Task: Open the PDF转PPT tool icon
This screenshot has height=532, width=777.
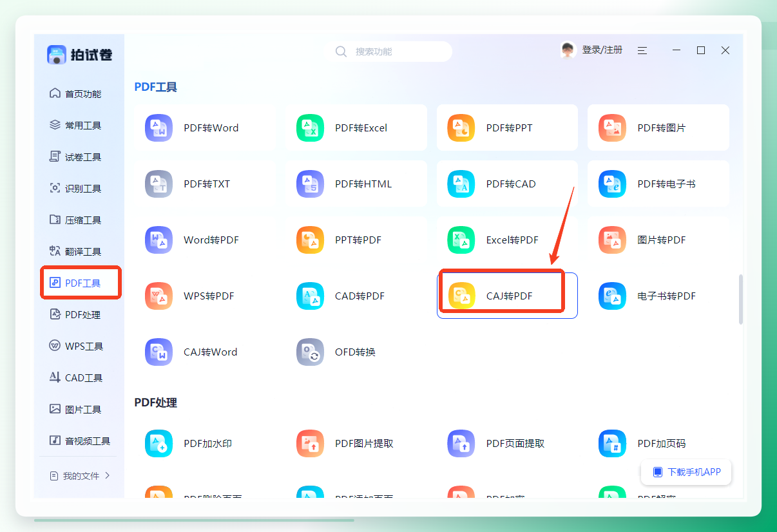Action: click(461, 128)
